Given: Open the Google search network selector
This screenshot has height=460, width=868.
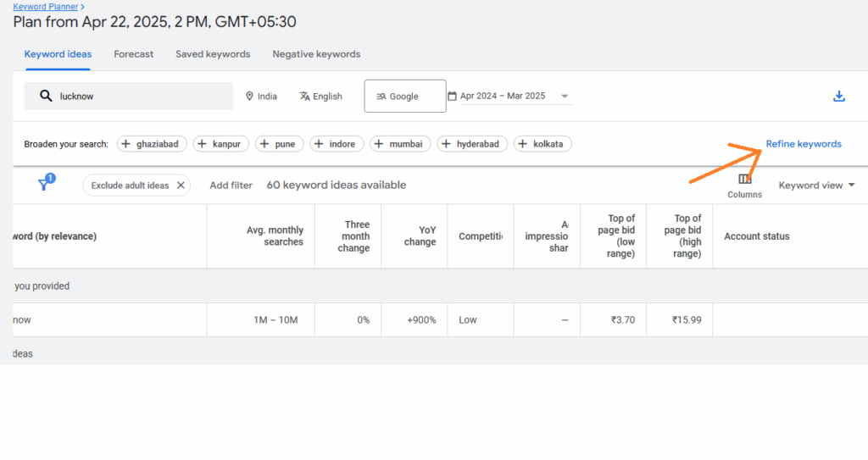Looking at the screenshot, I should 404,96.
